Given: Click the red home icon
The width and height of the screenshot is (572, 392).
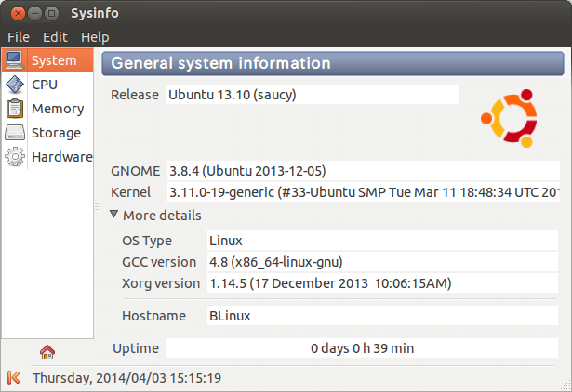Looking at the screenshot, I should click(47, 351).
